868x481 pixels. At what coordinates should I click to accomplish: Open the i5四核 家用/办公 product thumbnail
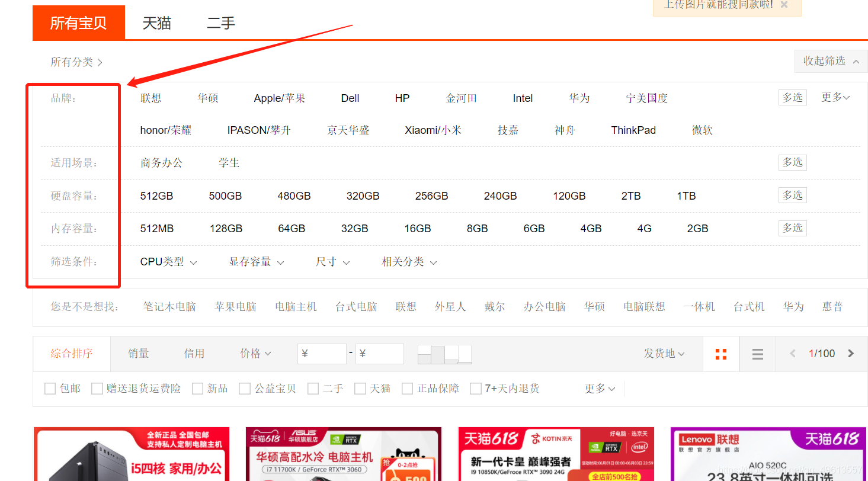[132, 454]
